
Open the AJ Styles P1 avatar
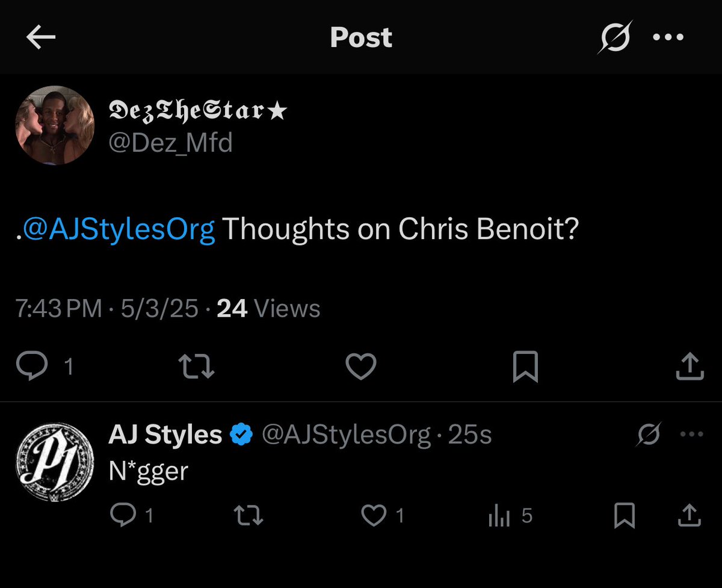tap(55, 462)
